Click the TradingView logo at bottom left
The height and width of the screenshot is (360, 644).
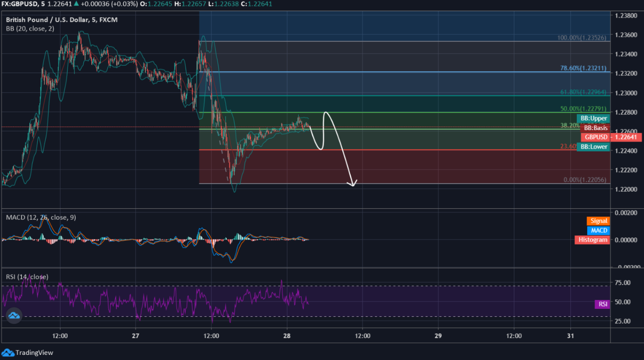pos(28,353)
